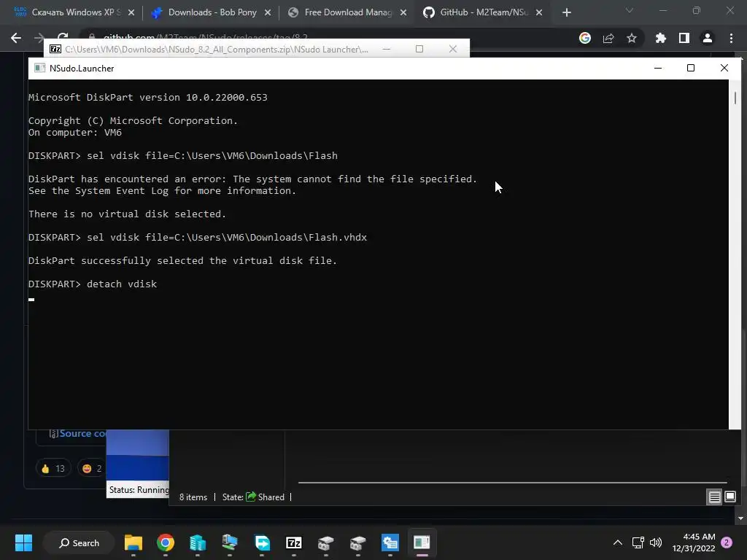The height and width of the screenshot is (560, 747).
Task: Switch to the Downloads - Bob Pony tab
Action: [x=212, y=12]
